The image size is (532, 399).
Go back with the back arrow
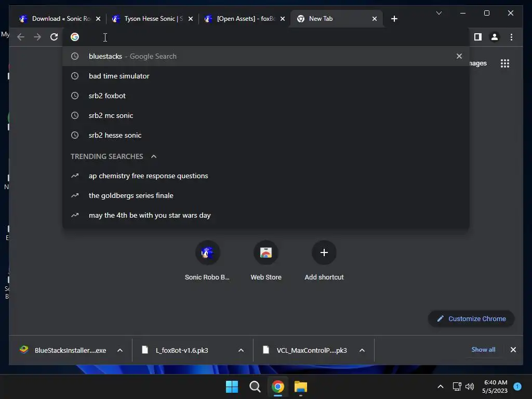tap(21, 37)
